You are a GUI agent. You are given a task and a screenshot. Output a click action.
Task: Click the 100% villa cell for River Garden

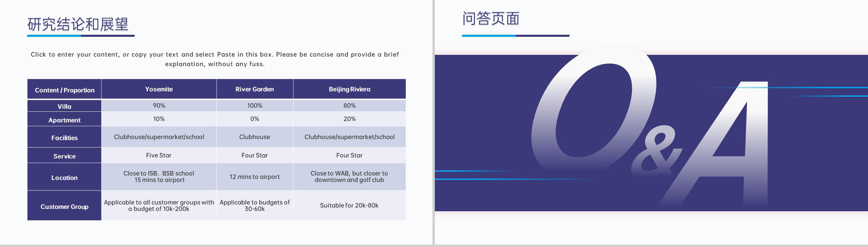[255, 105]
